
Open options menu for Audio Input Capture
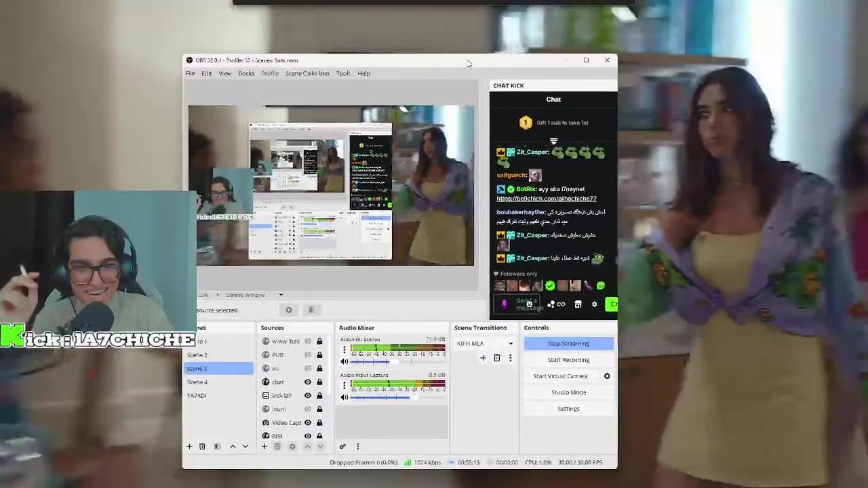tap(344, 386)
